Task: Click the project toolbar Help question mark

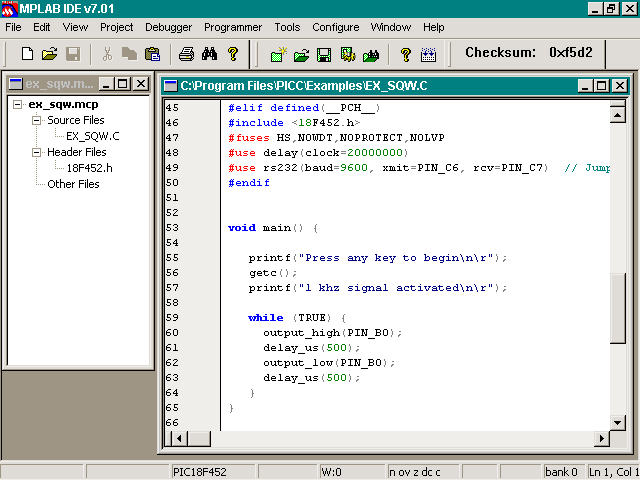Action: (x=405, y=54)
